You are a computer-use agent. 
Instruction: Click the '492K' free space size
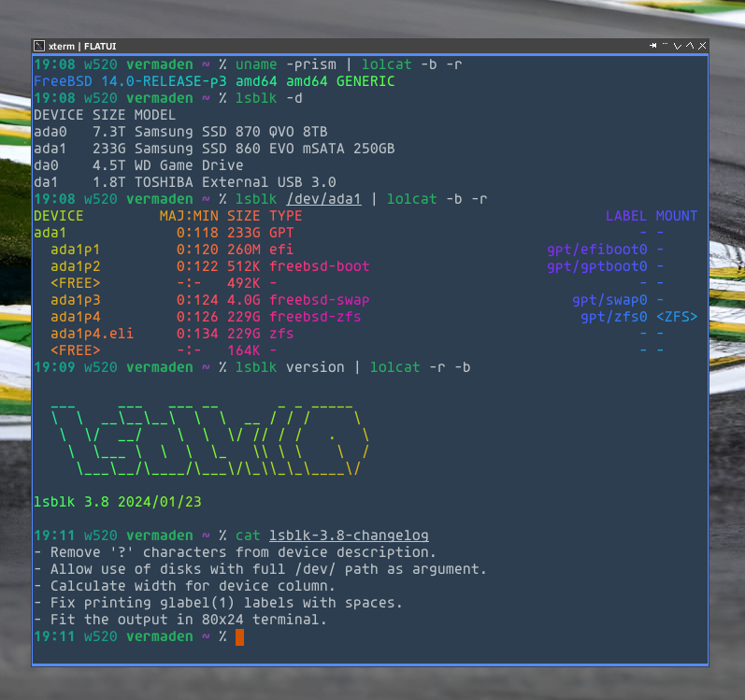point(243,283)
